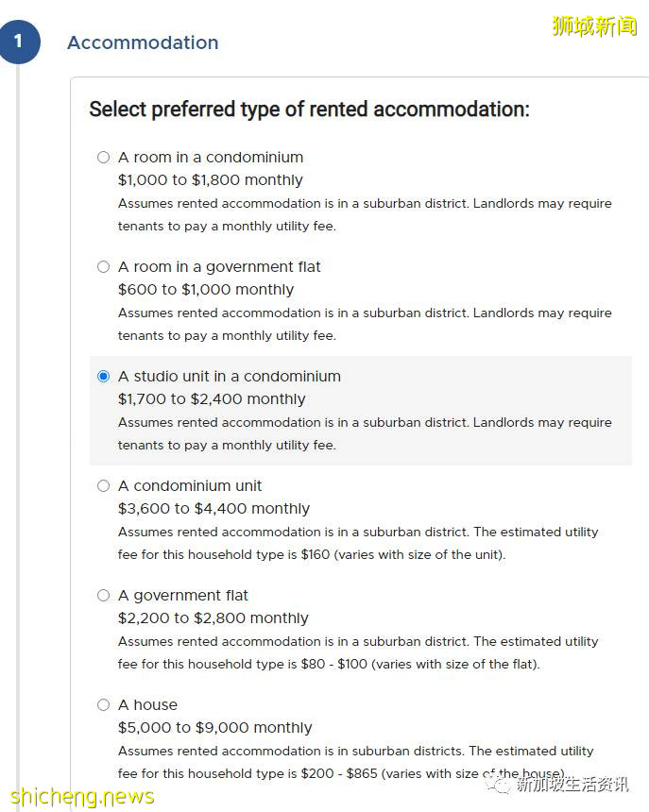This screenshot has width=649, height=812.
Task: Click the "Select preferred type of rented accommodation" heading
Action: click(x=309, y=110)
